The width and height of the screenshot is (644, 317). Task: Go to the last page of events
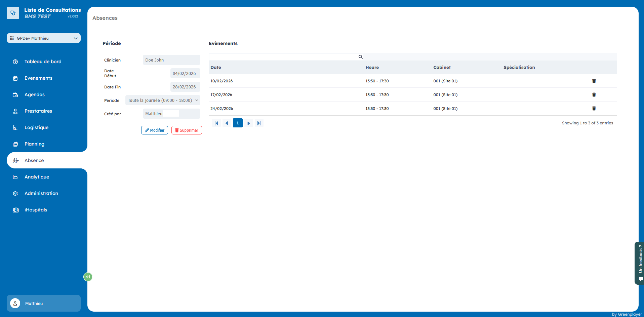(259, 123)
